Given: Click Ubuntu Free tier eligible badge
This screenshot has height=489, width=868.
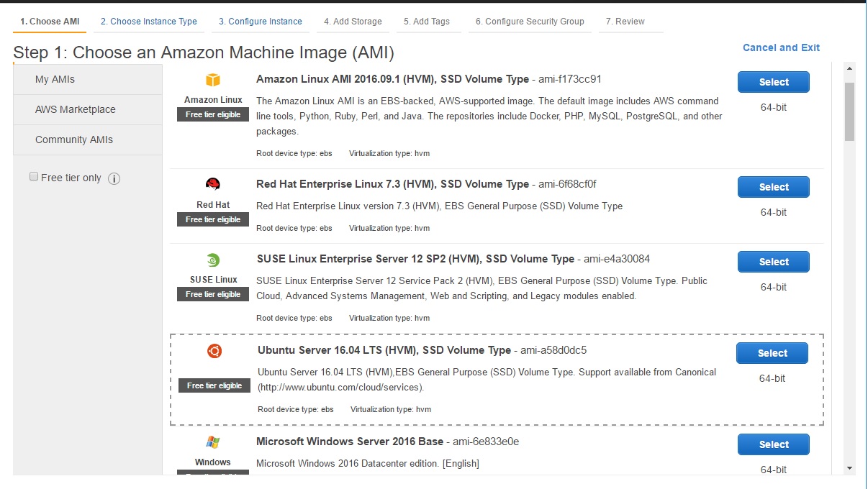Looking at the screenshot, I should (x=214, y=385).
